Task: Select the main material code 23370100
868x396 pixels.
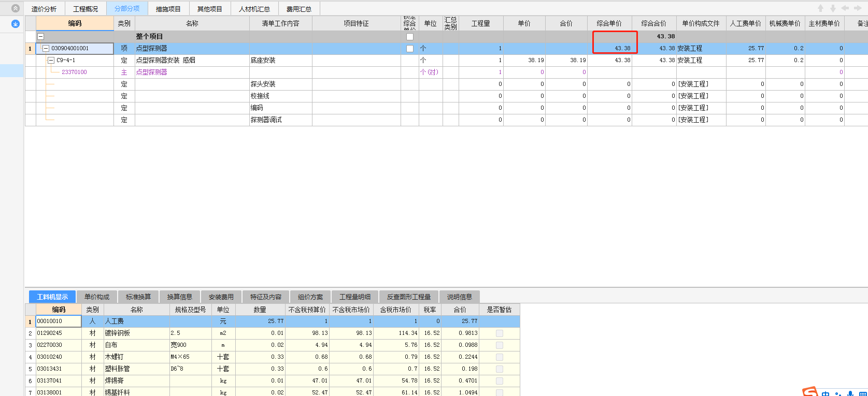Action: tap(74, 72)
